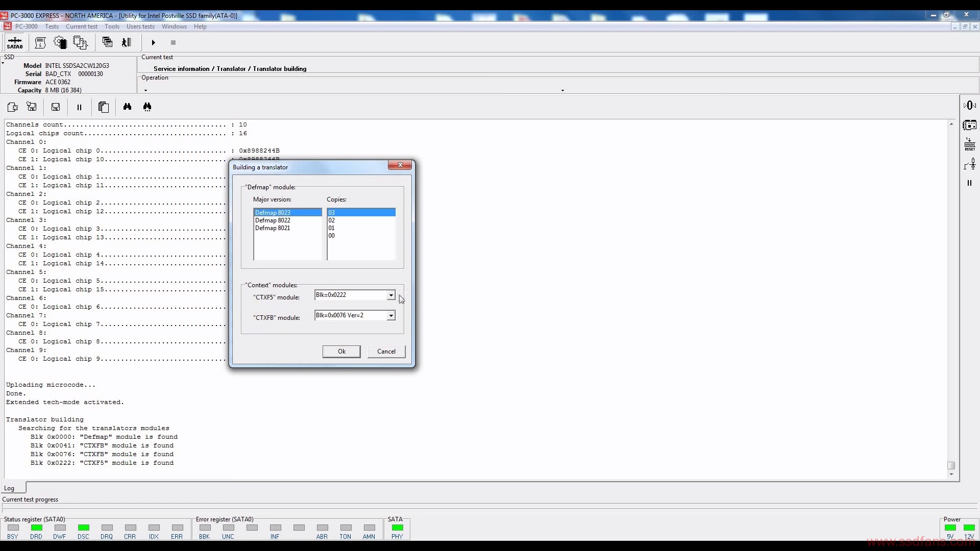The image size is (980, 551).
Task: Click the pause icon in right sidebar
Action: (969, 183)
